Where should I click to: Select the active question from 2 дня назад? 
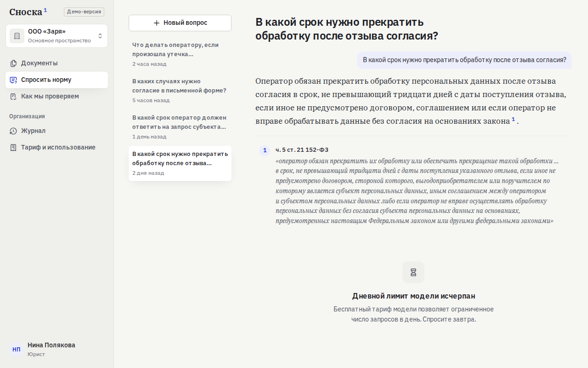[180, 163]
